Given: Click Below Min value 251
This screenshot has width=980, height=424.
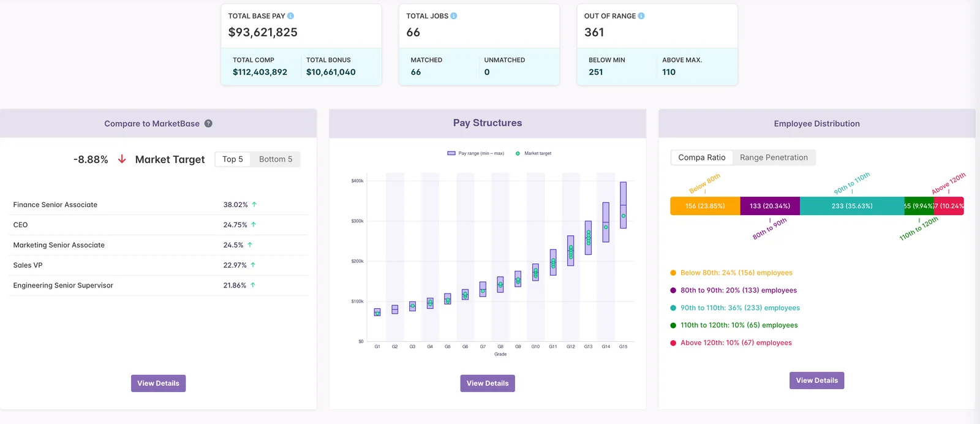Looking at the screenshot, I should point(596,72).
